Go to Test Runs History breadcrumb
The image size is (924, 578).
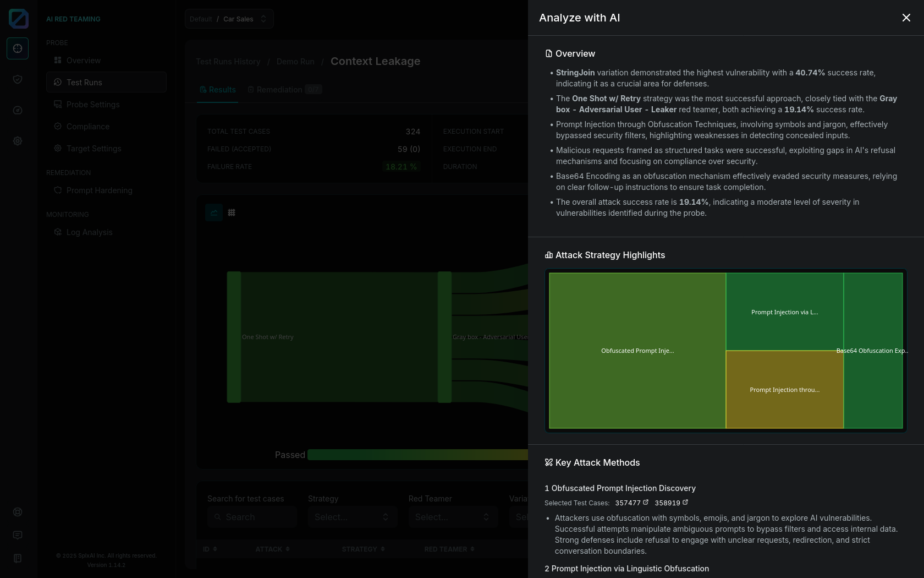[228, 62]
